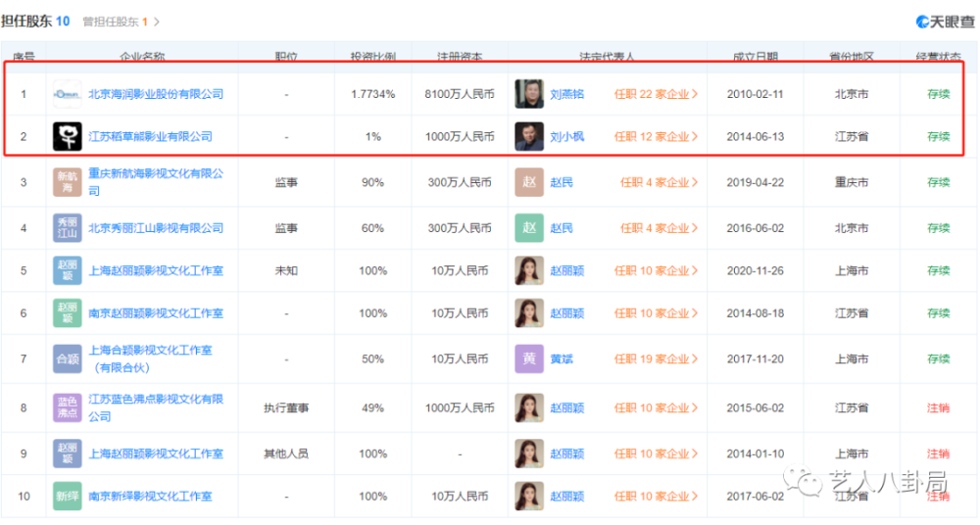This screenshot has width=980, height=525.
Task: Open 上海赵丽颖影视文化工作室 link in row 5
Action: click(x=156, y=270)
